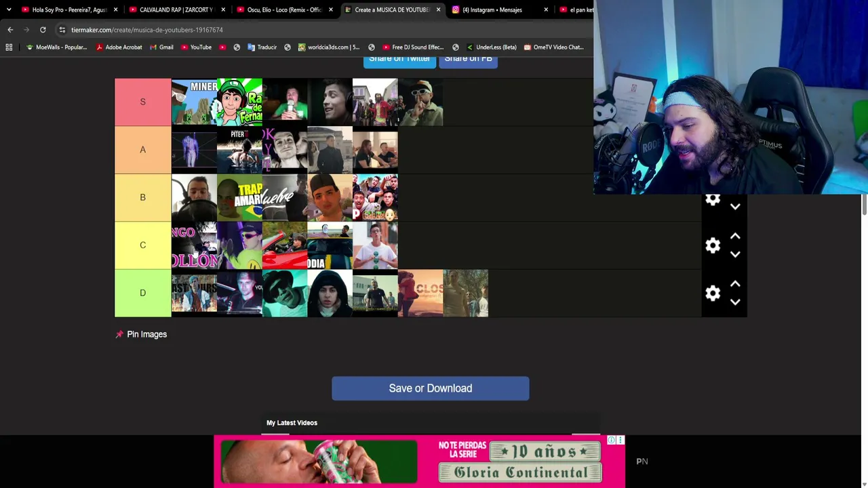Open settings gear for the B tier row
Screen dimensions: 868x488
pos(713,200)
